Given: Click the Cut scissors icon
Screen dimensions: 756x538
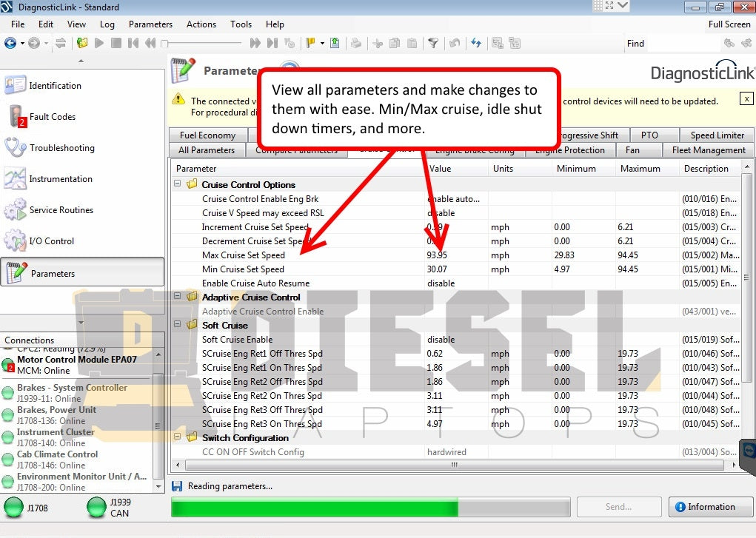Looking at the screenshot, I should click(x=378, y=44).
